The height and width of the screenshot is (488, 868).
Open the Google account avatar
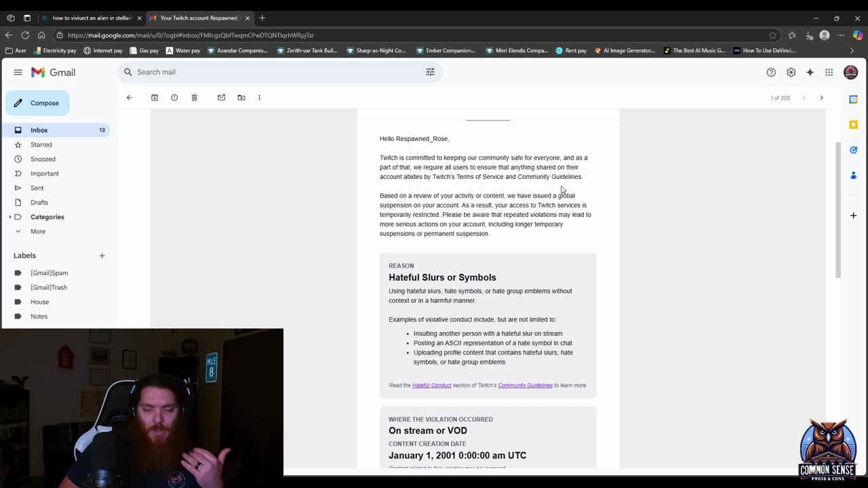pos(850,72)
